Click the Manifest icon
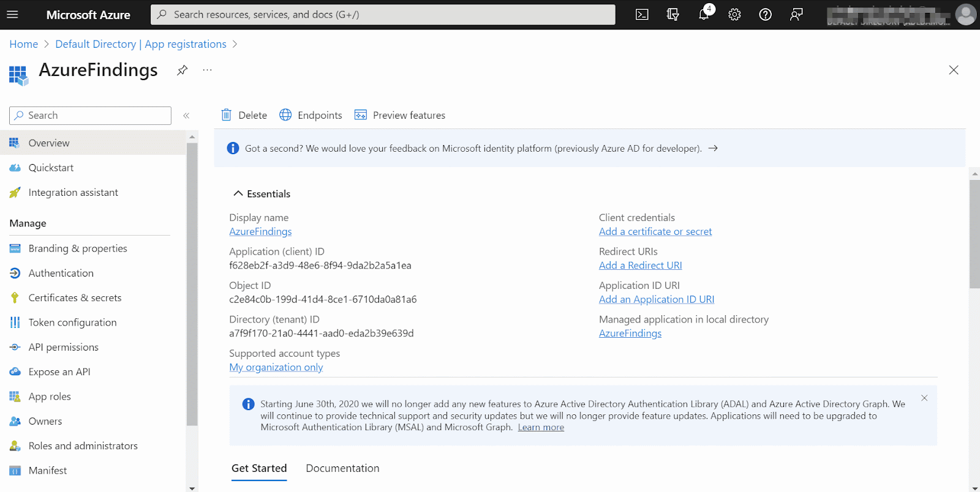Viewport: 980px width, 492px height. pyautogui.click(x=15, y=471)
